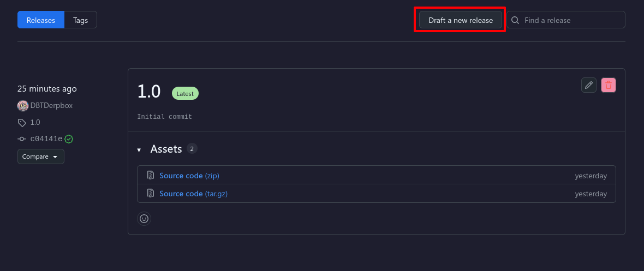Download Source code (zip) link
Screen dimensions: 644x271
pos(189,176)
